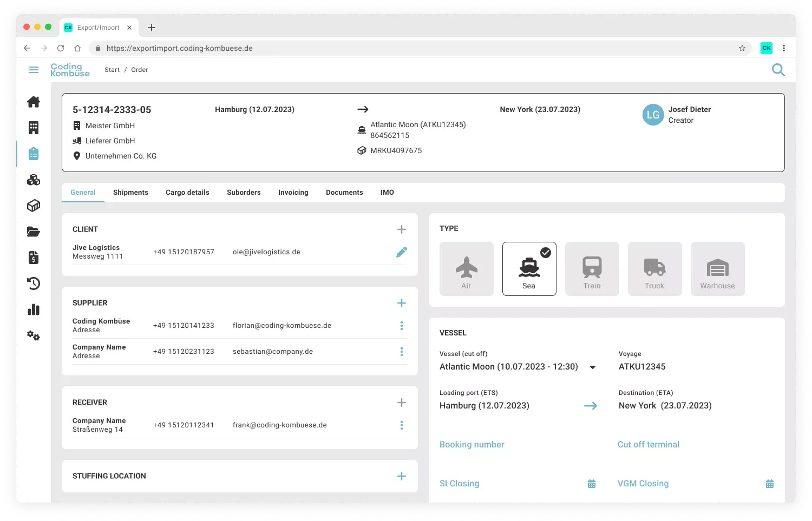Add a stuffing location with plus icon
This screenshot has width=812, height=521.
tap(402, 476)
